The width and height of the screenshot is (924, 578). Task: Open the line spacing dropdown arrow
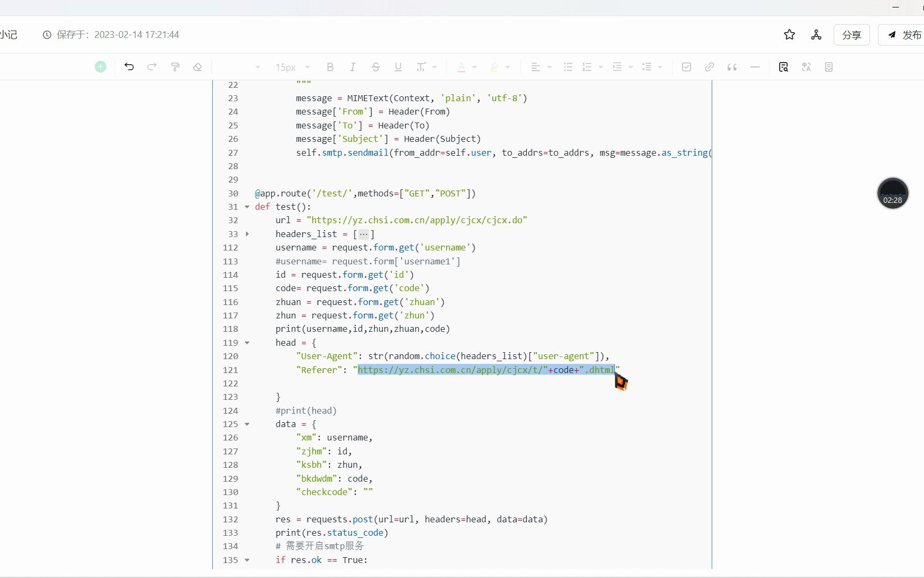point(660,67)
